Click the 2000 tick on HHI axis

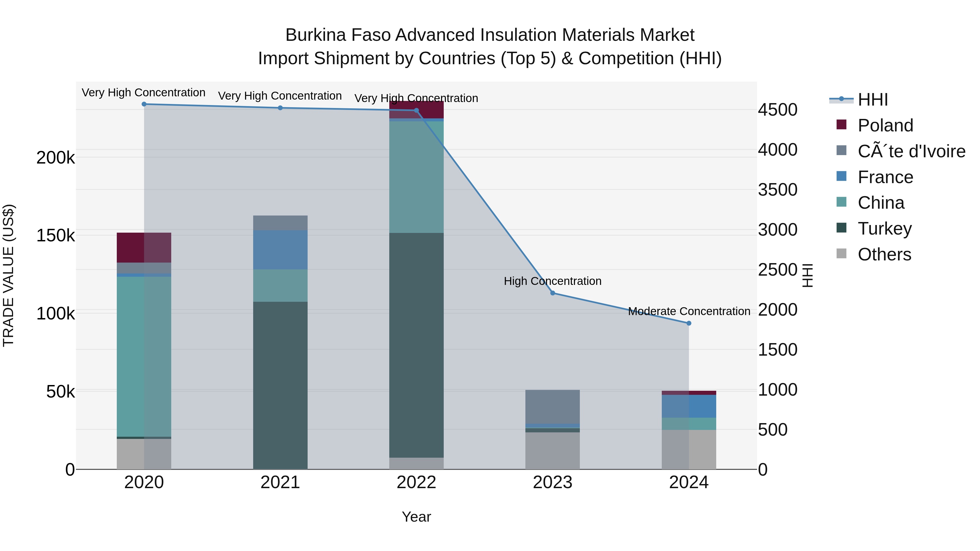tap(778, 310)
